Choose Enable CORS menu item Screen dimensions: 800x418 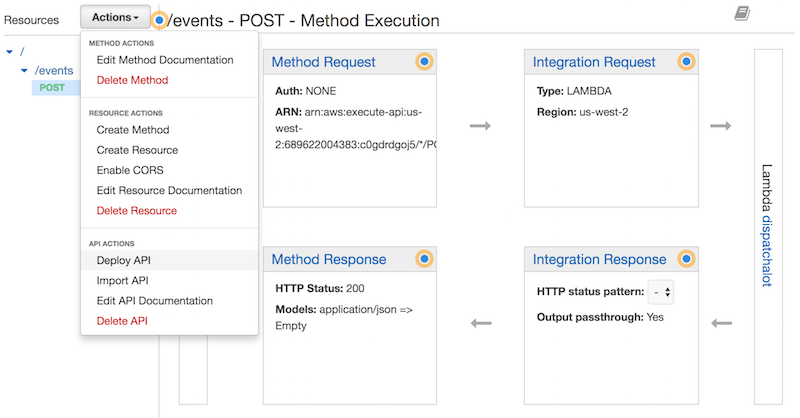point(131,170)
